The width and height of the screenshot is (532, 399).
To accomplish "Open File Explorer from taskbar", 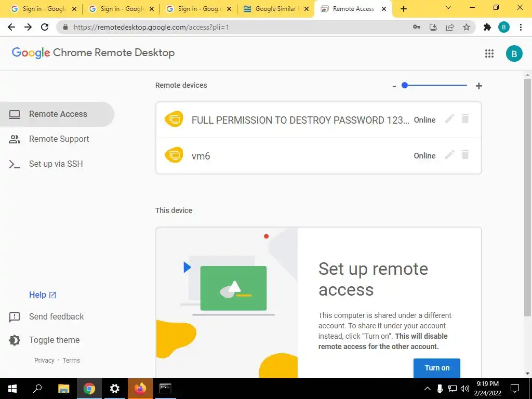I will tap(63, 389).
